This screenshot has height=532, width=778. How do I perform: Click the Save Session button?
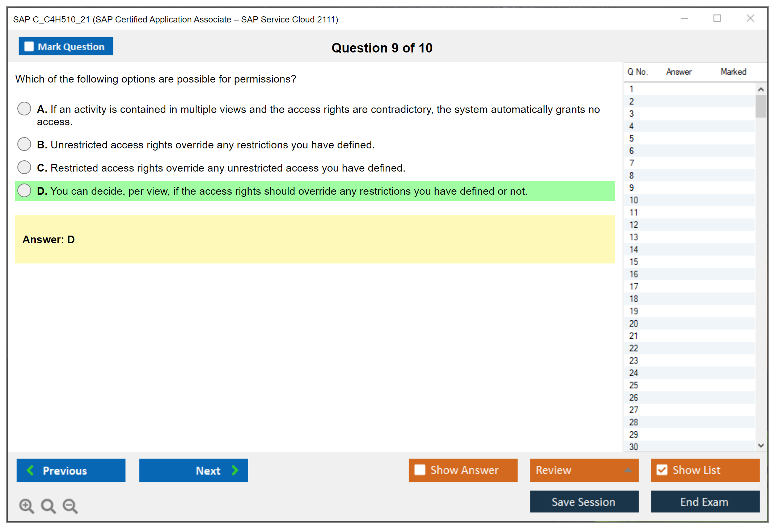pyautogui.click(x=584, y=502)
